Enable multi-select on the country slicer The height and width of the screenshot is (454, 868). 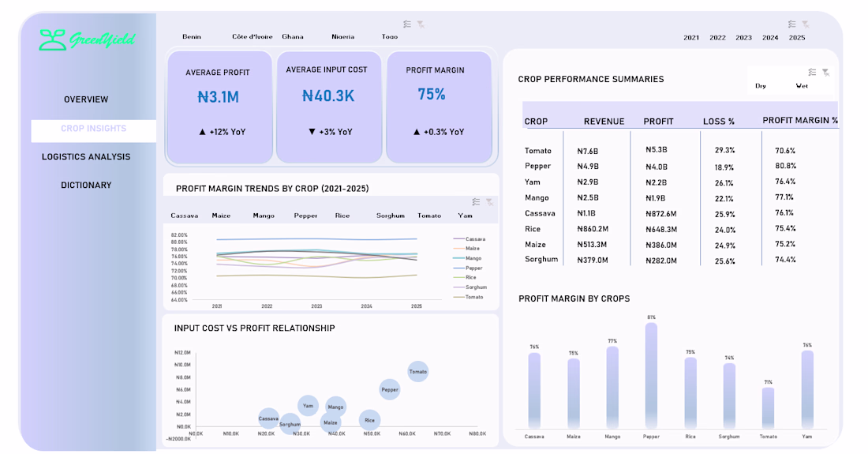[x=407, y=24]
